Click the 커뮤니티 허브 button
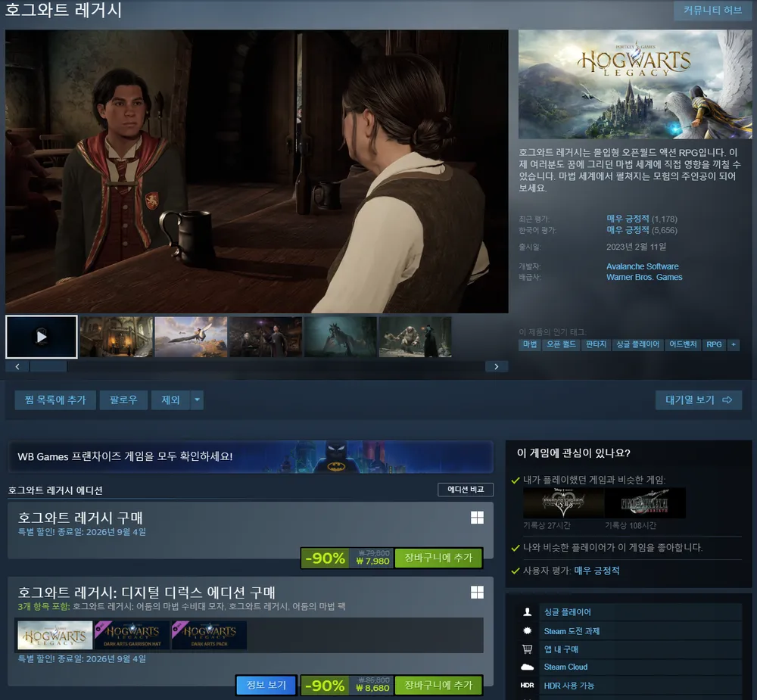The height and width of the screenshot is (700, 757). tap(712, 10)
